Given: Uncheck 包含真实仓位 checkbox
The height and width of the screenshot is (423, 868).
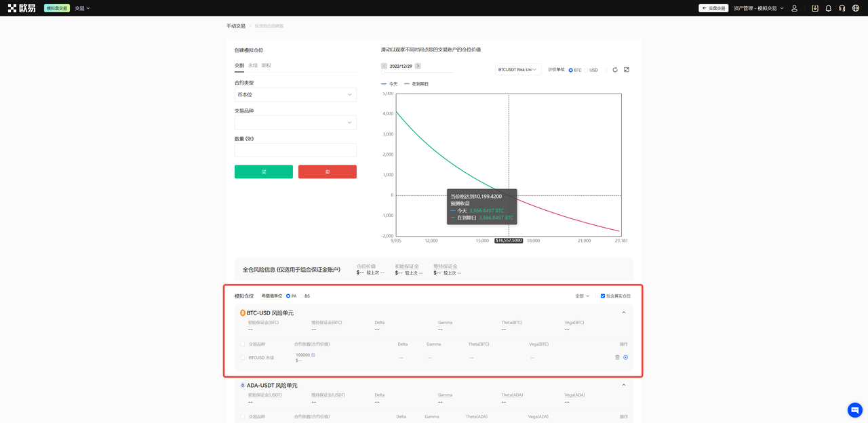Looking at the screenshot, I should pos(603,296).
